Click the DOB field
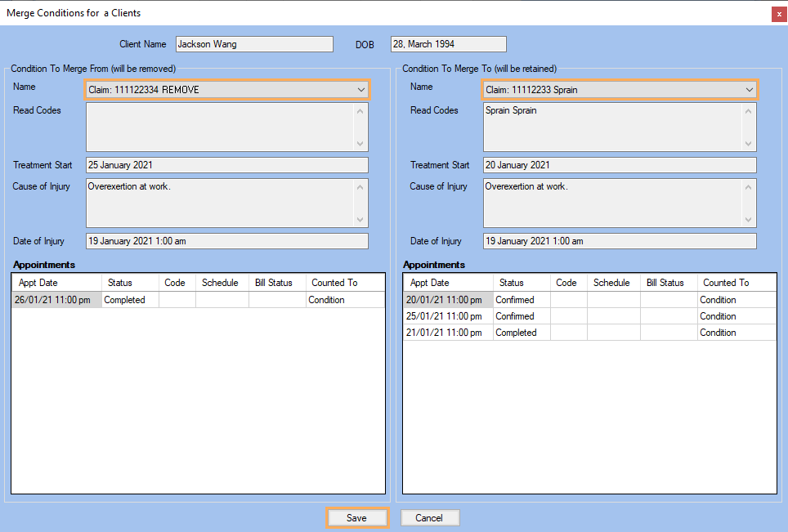Screen dimensions: 788x532 (x=448, y=44)
